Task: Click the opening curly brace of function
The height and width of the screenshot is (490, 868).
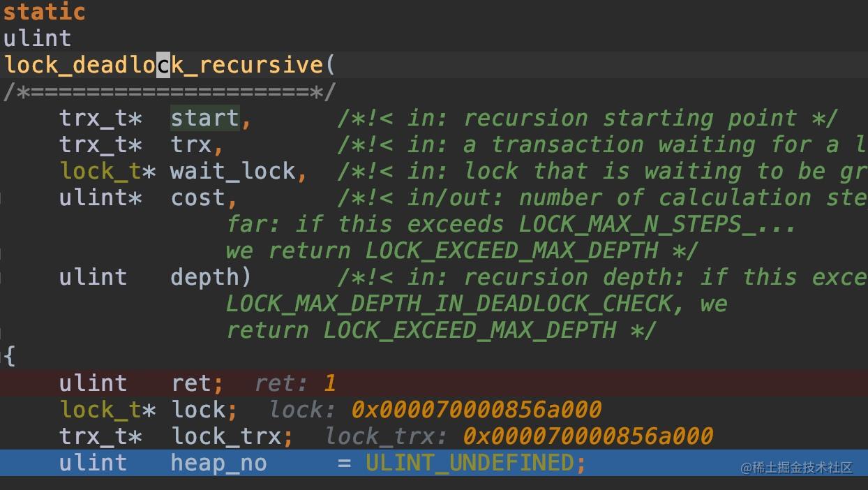Action: coord(9,357)
